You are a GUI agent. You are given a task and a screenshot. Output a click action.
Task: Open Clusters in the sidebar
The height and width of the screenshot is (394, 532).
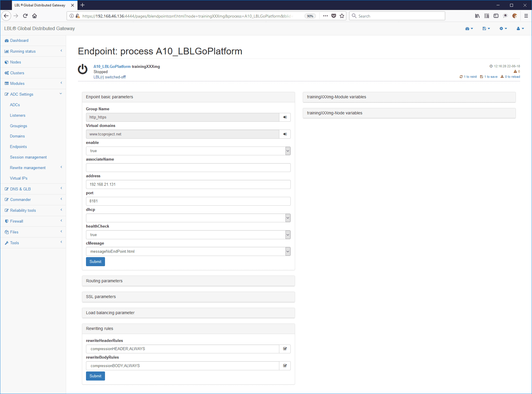pos(33,73)
